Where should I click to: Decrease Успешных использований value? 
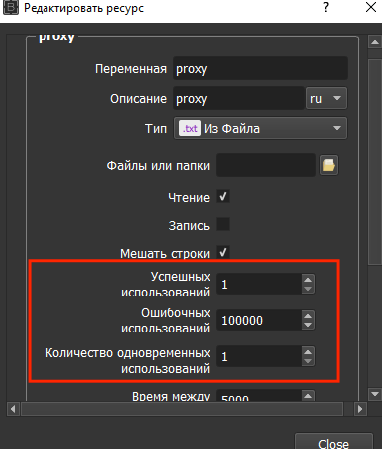click(308, 289)
